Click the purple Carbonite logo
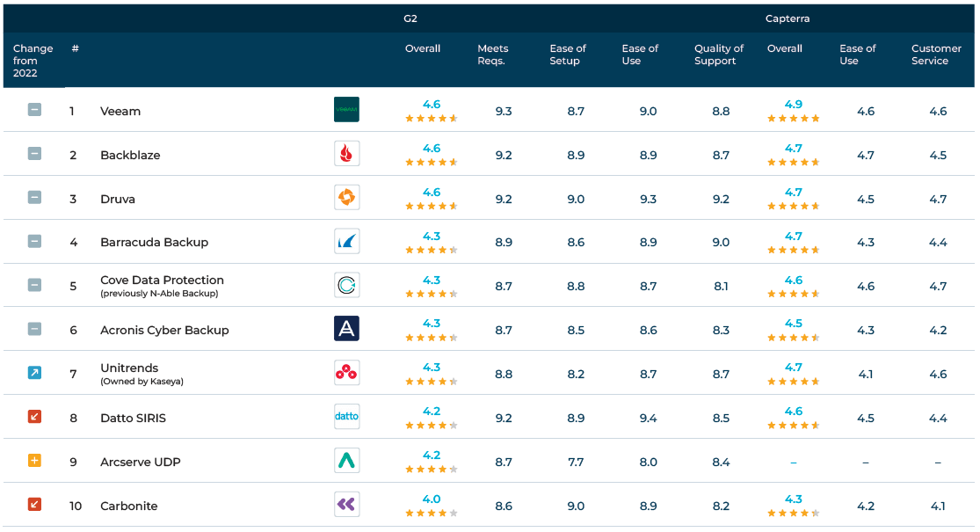Image resolution: width=980 pixels, height=532 pixels. click(346, 505)
